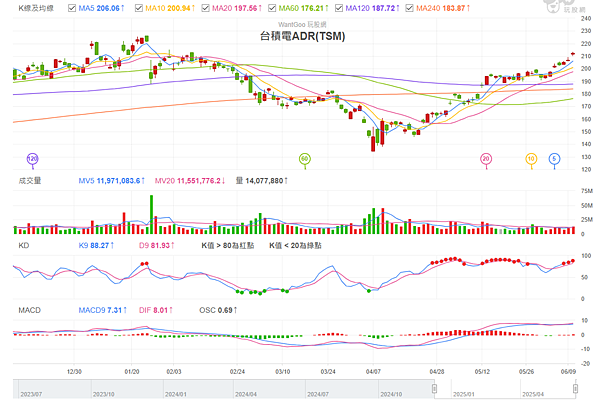Click the 量 14,077,880 volume value
This screenshot has height=405, width=600.
coord(262,181)
